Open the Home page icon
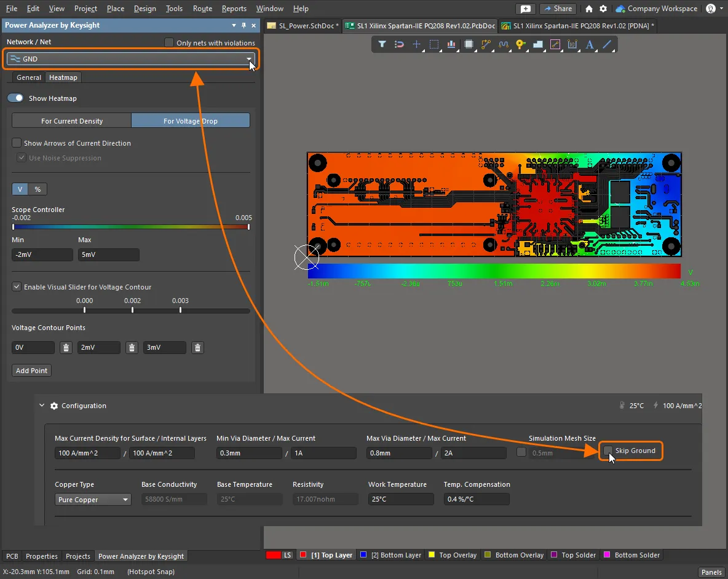The width and height of the screenshot is (728, 579). tap(589, 9)
